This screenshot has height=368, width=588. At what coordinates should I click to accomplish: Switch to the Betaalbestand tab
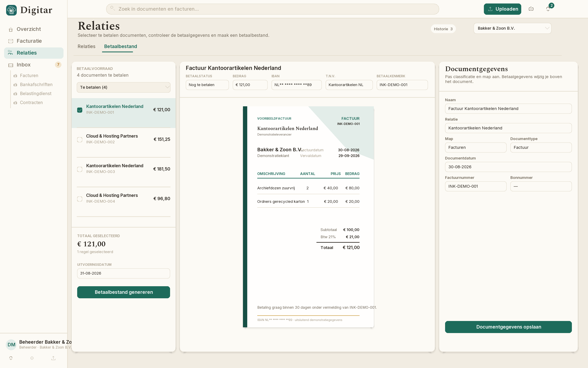[x=120, y=46]
